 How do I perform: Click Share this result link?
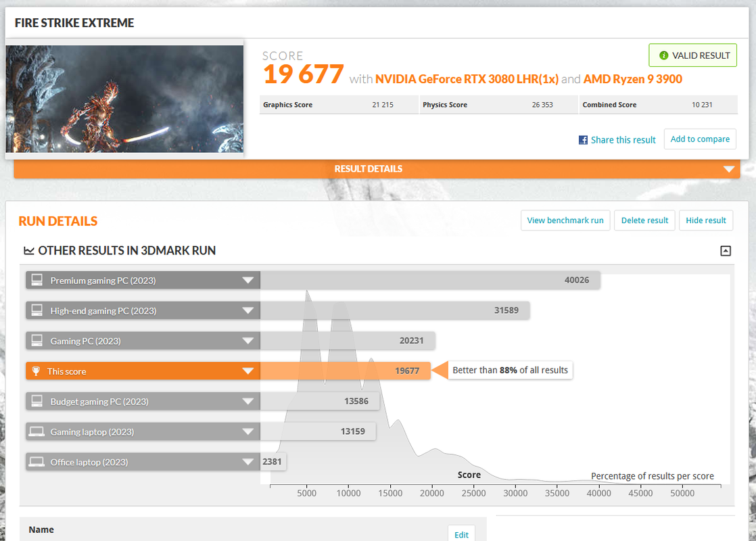[x=623, y=140]
